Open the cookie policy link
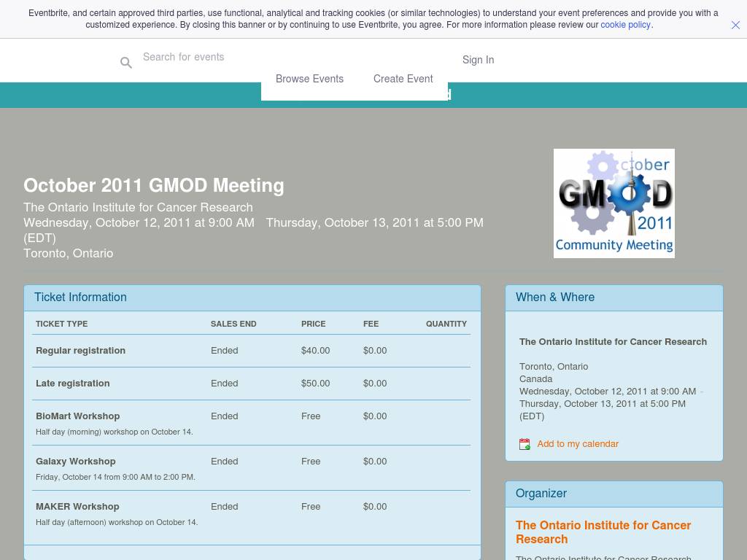Image resolution: width=747 pixels, height=560 pixels. (625, 25)
